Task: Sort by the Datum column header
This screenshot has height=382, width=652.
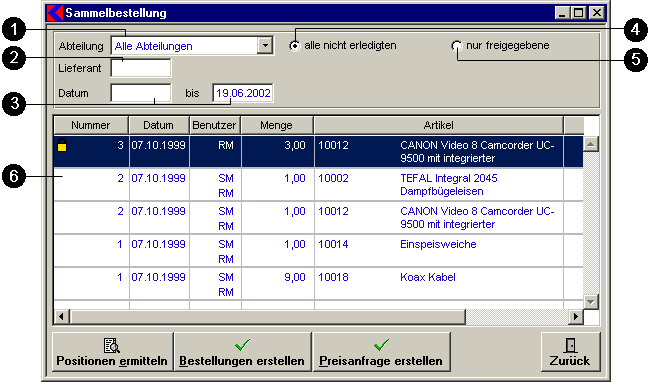Action: pyautogui.click(x=159, y=125)
